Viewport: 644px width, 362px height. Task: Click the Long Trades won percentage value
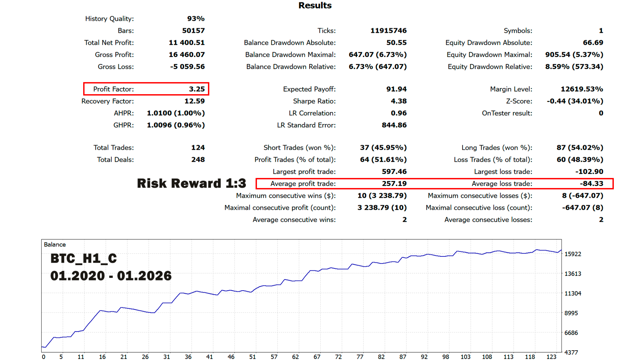pos(580,148)
